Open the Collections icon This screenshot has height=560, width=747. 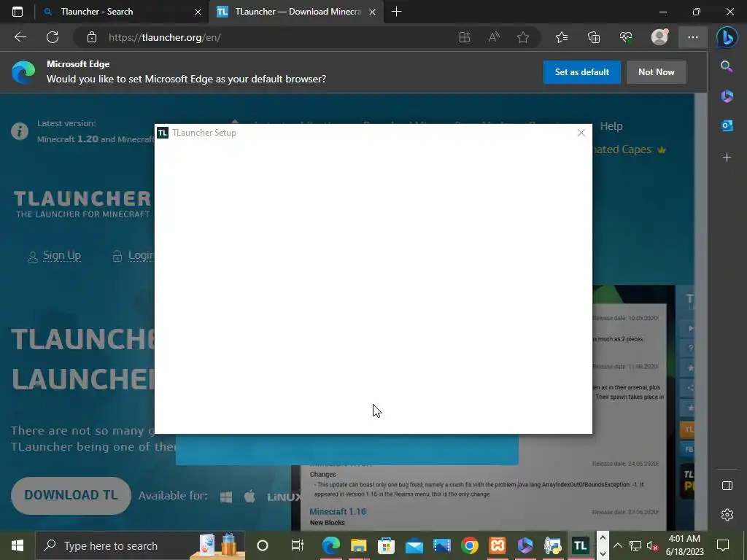click(594, 37)
